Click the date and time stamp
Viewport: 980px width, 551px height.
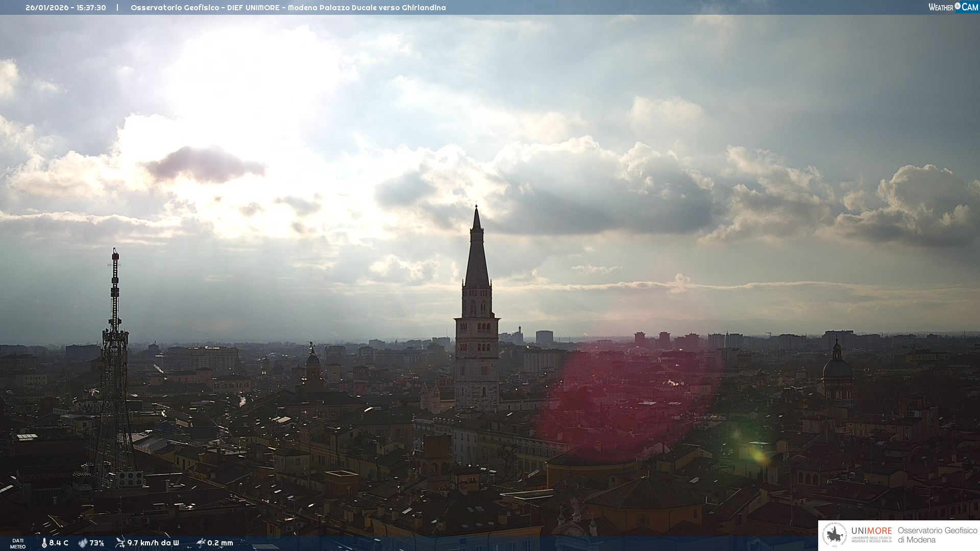(x=66, y=8)
